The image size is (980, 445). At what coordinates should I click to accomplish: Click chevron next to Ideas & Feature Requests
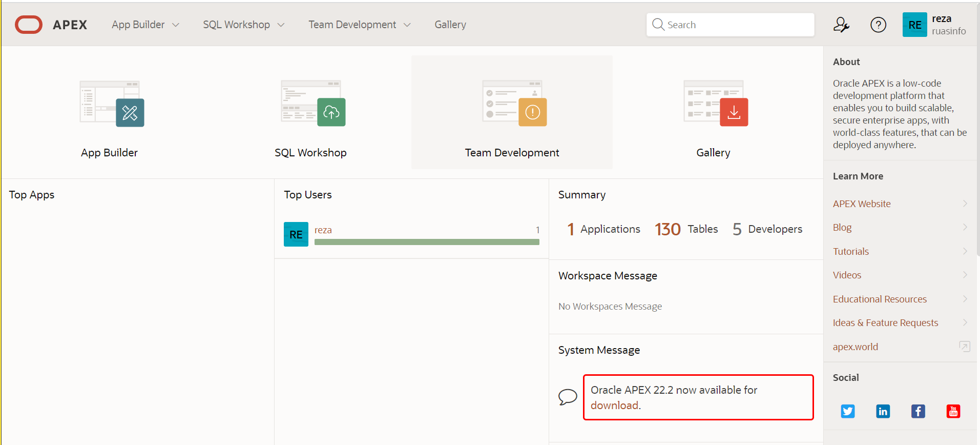pos(965,322)
